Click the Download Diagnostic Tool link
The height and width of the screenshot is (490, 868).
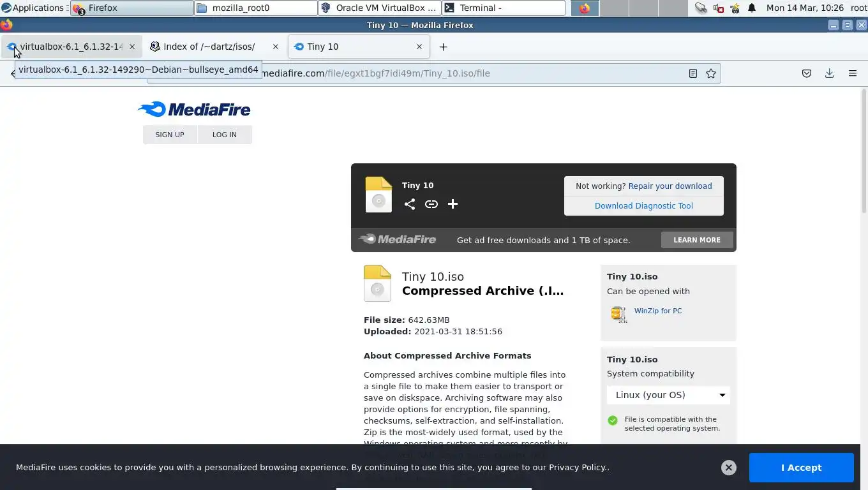[644, 205]
